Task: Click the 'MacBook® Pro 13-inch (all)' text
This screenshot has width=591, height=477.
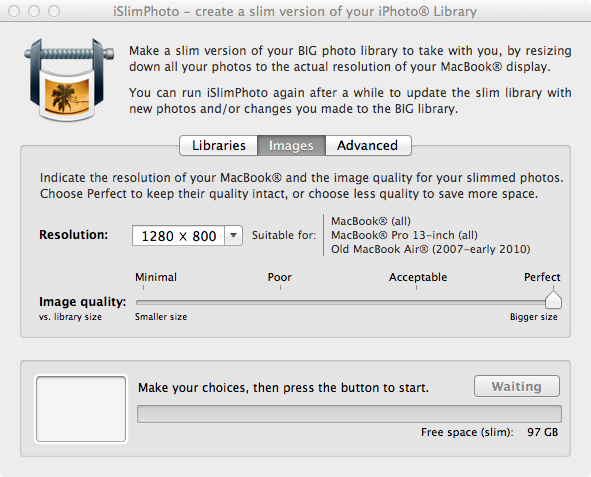Action: pos(404,235)
